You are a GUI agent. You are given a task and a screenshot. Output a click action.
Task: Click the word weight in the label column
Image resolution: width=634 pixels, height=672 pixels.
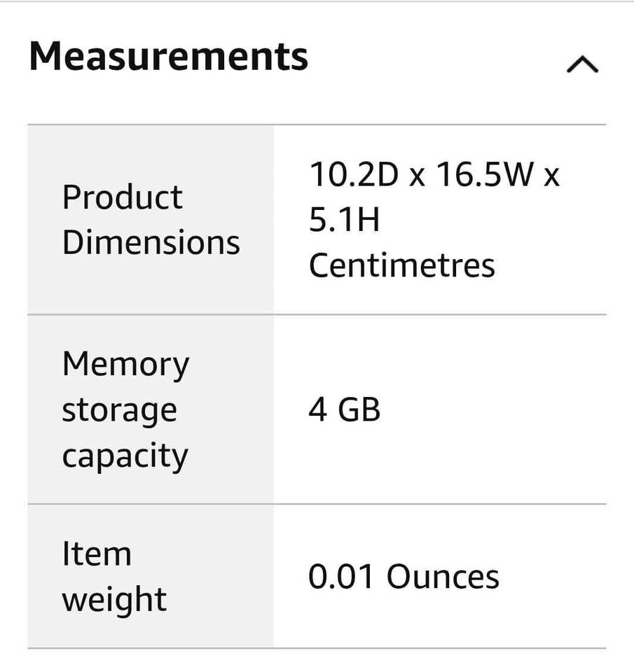114,600
